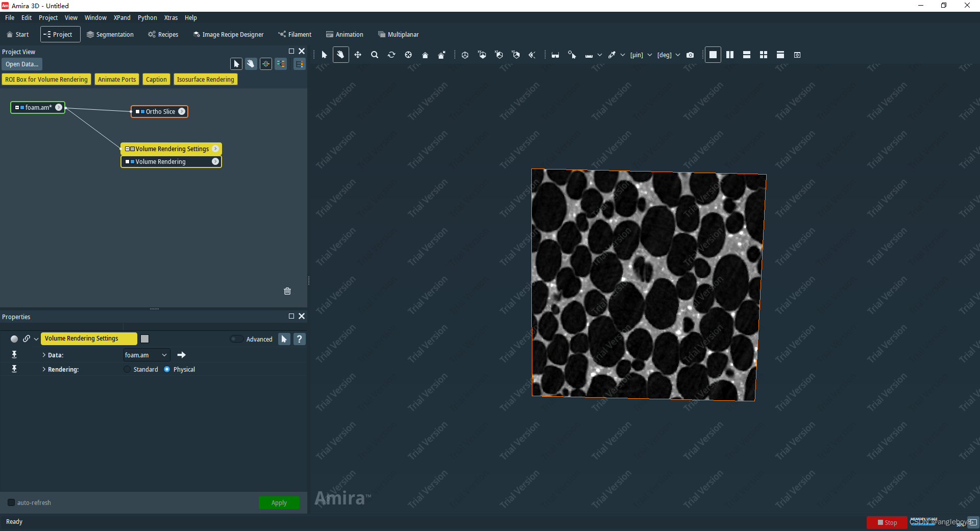
Task: Select the Standard rendering radio button
Action: (127, 369)
